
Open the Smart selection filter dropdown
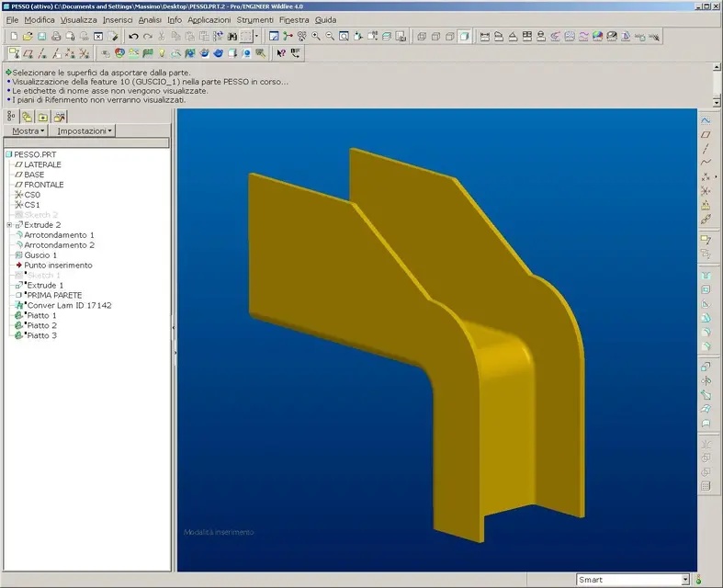pyautogui.click(x=684, y=580)
